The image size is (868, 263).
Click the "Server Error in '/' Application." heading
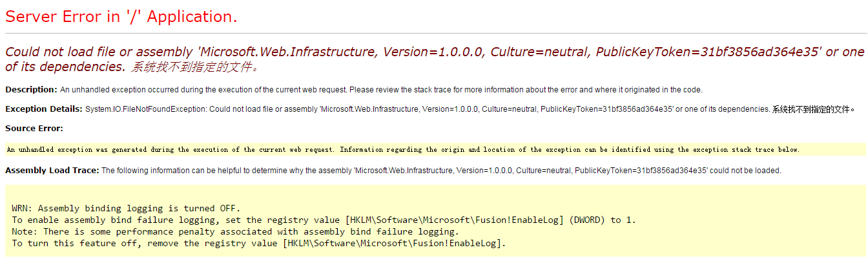click(x=121, y=17)
